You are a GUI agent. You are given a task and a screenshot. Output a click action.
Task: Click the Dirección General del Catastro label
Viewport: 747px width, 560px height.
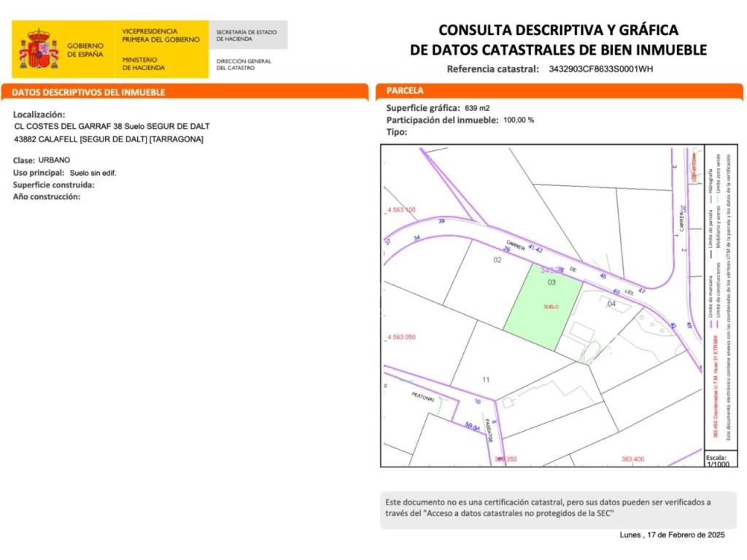click(244, 64)
